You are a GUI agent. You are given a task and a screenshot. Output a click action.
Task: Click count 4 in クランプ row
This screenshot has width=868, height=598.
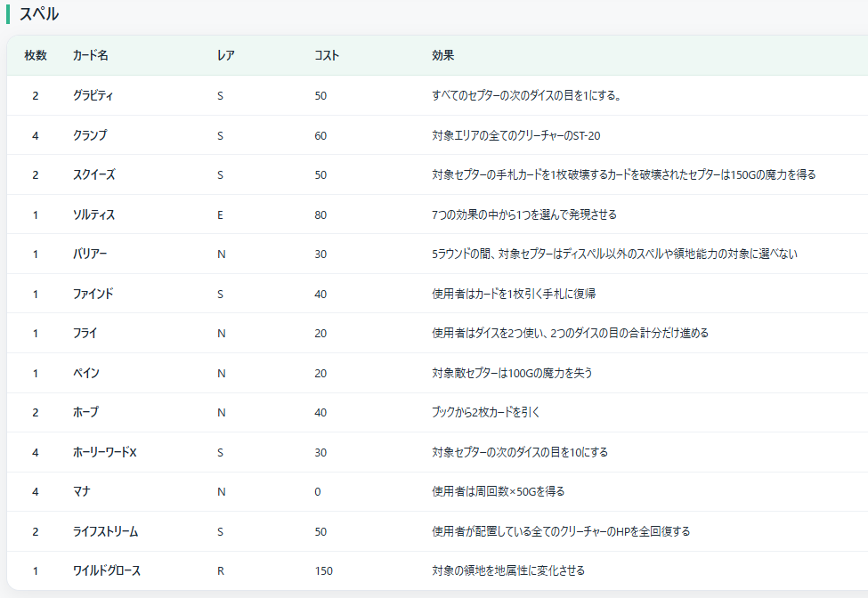(36, 135)
